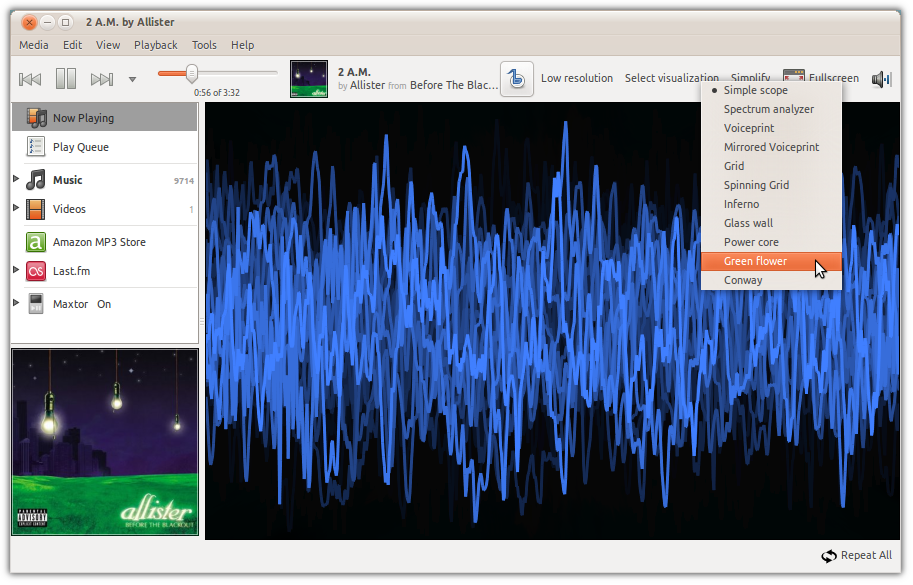Select Green flower from visualization list

pos(755,261)
